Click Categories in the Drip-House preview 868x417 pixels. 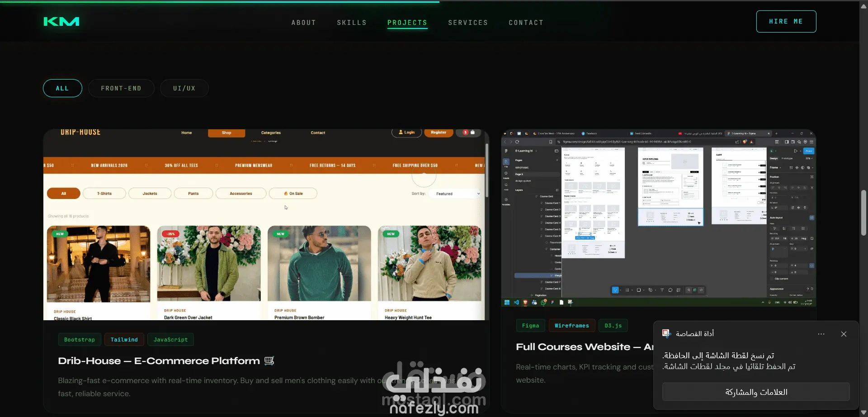(271, 133)
